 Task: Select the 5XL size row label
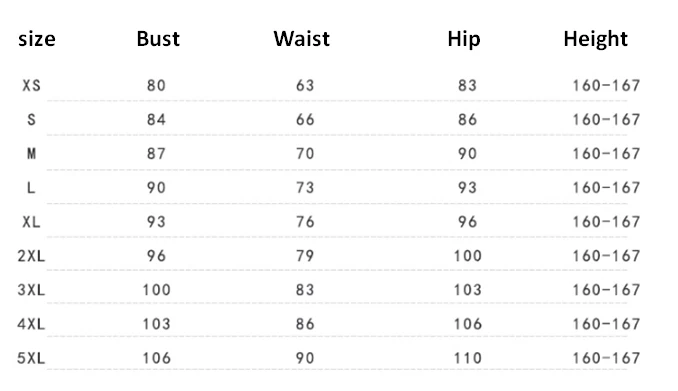[31, 358]
